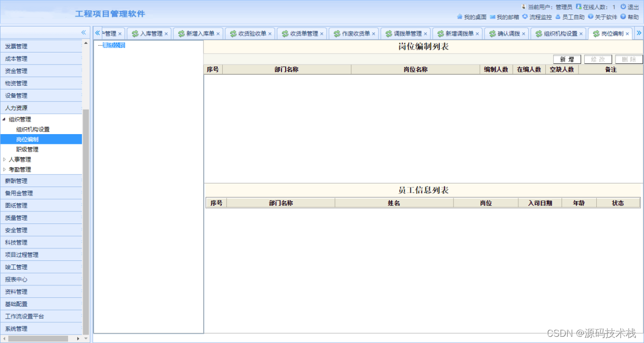Expand the 设备管理 sidebar section
This screenshot has height=343, width=644.
tap(41, 96)
